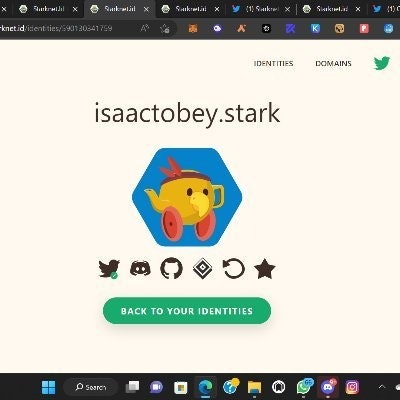Image resolution: width=400 pixels, height=400 pixels.
Task: Open the IDENTITIES navigation link
Action: click(x=273, y=63)
